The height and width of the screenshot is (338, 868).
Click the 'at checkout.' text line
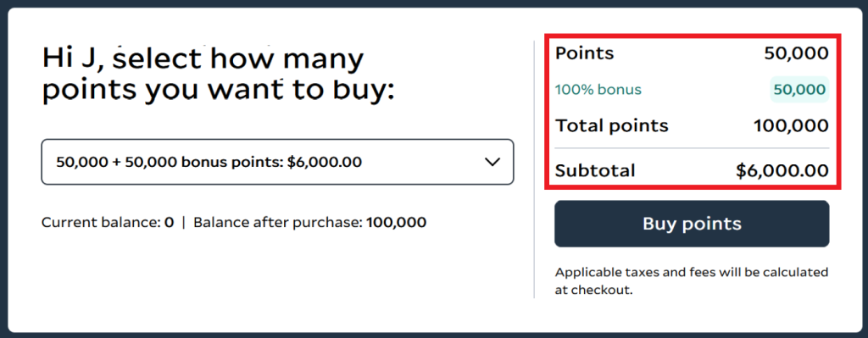pyautogui.click(x=593, y=290)
